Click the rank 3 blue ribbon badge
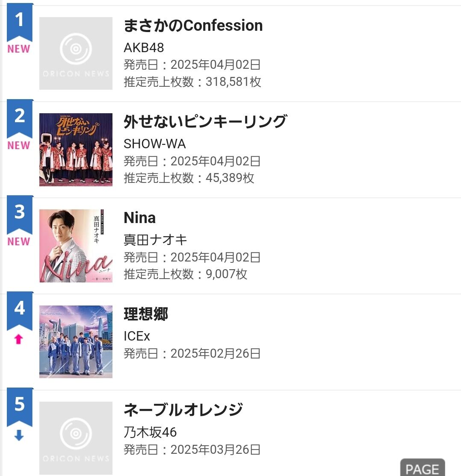Screen dimensions: 461x476 tap(20, 213)
